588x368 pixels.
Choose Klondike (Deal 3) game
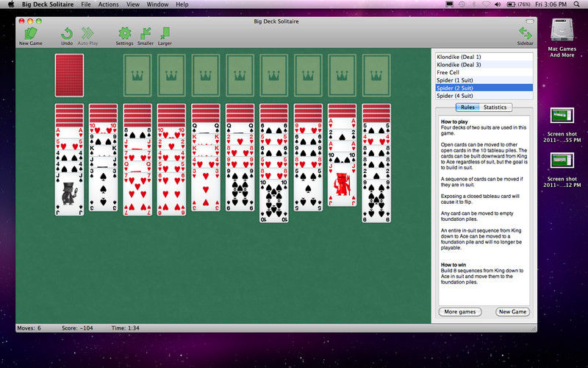point(484,65)
